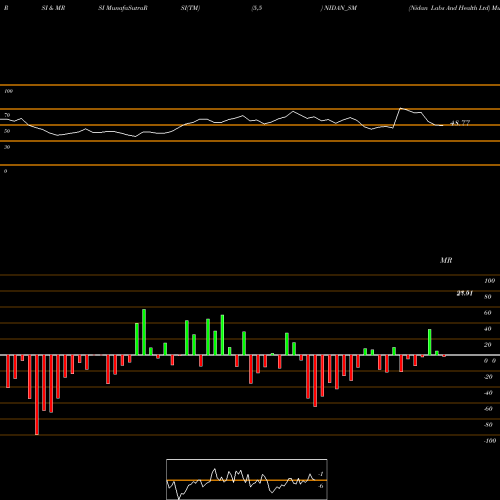
Task: Open the mini line chart thumbnail at bottom
Action: coord(247,479)
